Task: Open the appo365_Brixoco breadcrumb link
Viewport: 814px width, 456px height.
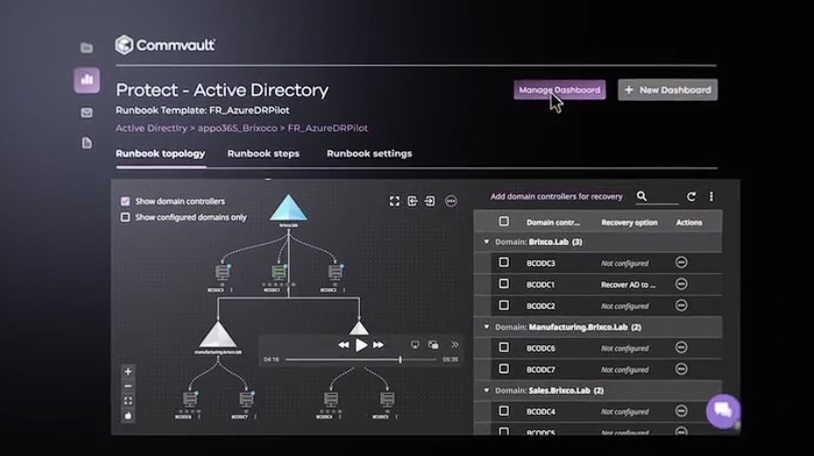Action: [x=237, y=128]
